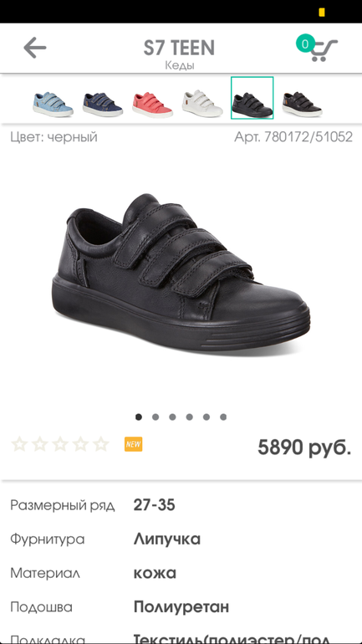Click the orange NEW badge
The width and height of the screenshot is (362, 644).
pos(134,444)
